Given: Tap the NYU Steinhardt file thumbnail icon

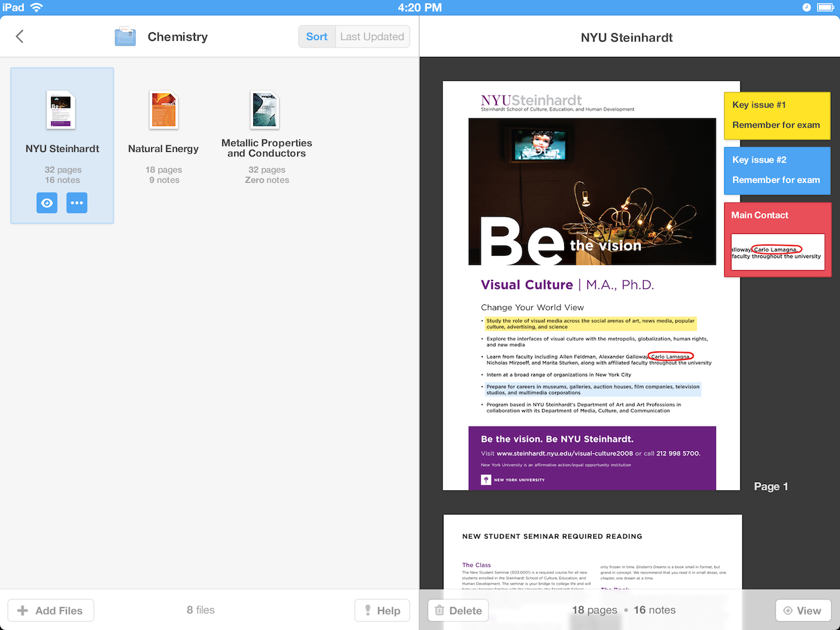Looking at the screenshot, I should pos(61,110).
